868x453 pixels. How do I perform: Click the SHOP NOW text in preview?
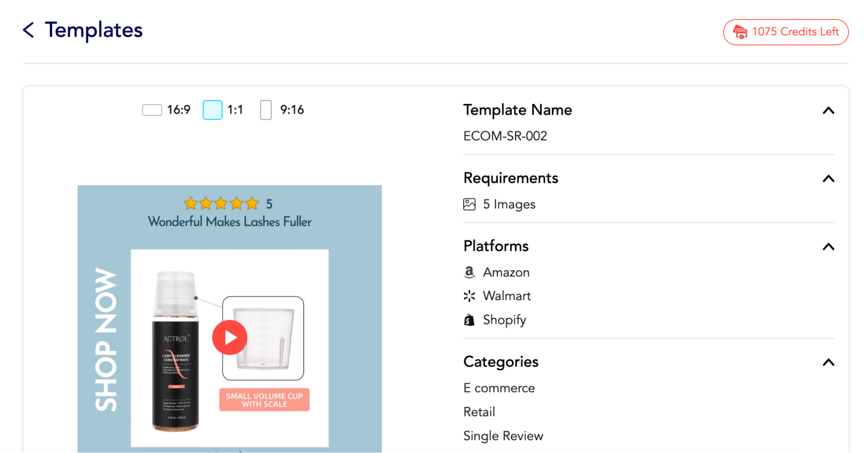106,339
